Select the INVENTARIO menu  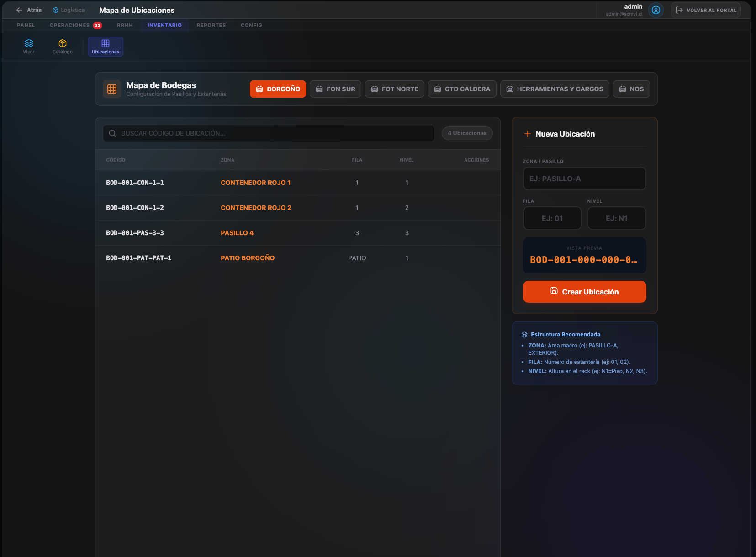164,25
